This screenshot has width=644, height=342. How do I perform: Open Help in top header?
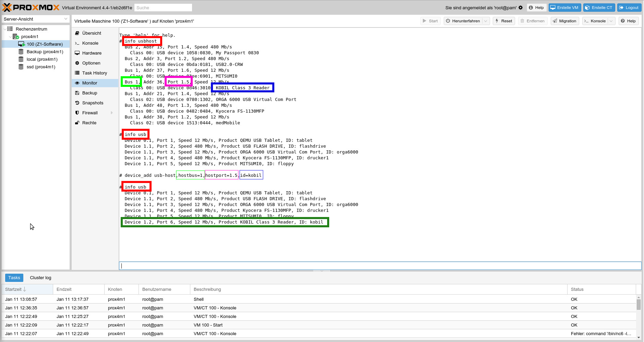536,8
